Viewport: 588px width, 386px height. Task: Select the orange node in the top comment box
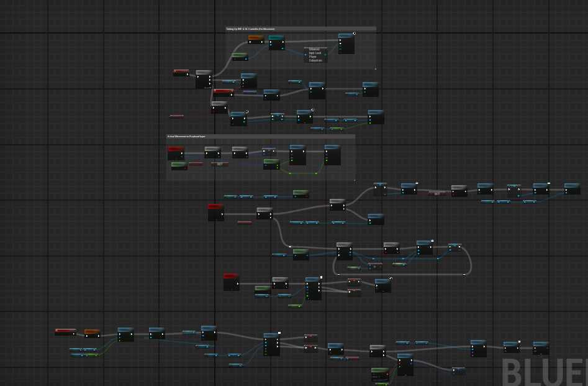click(x=256, y=40)
